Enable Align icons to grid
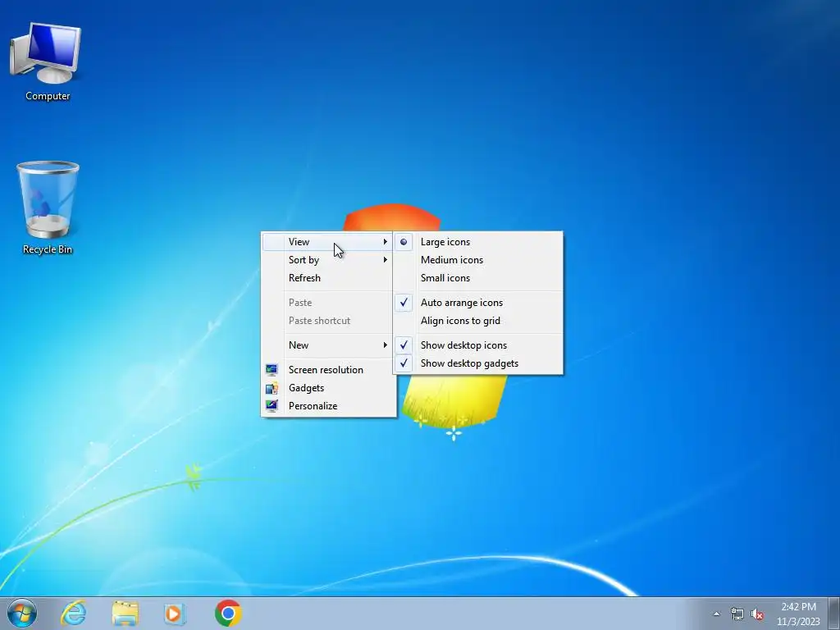 (x=478, y=321)
